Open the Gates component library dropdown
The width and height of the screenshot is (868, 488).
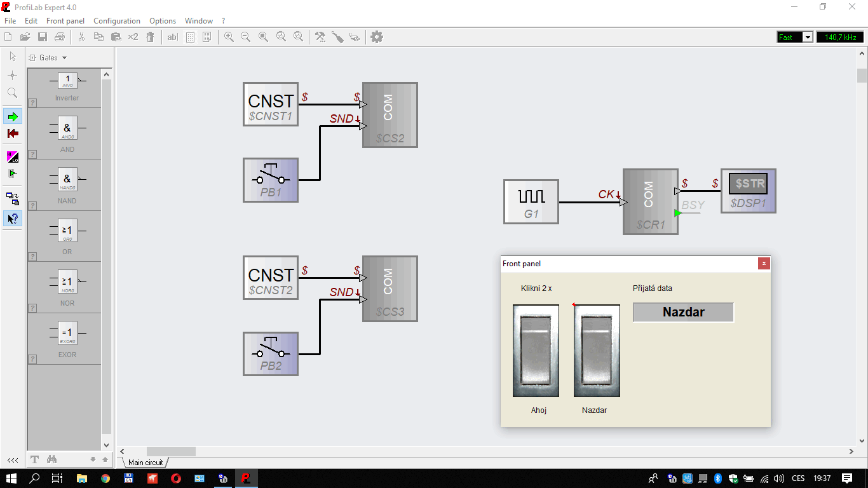tap(48, 58)
